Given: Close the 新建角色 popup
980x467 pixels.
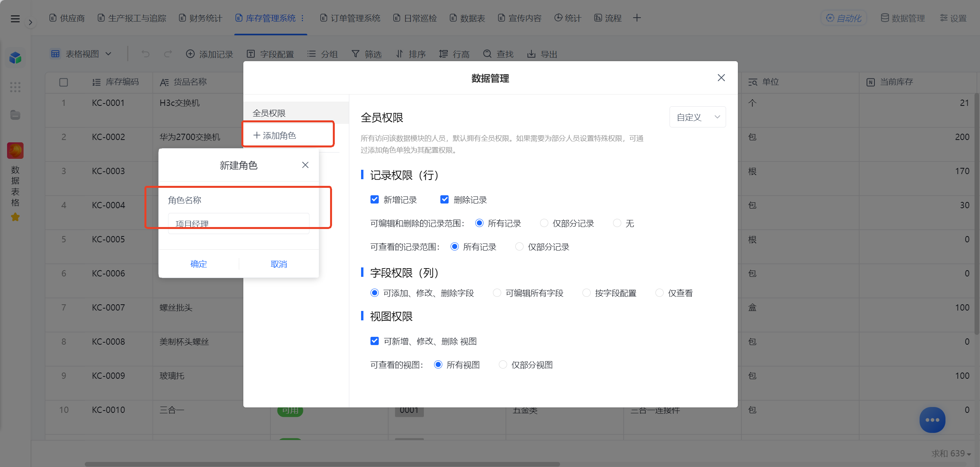Looking at the screenshot, I should 305,165.
